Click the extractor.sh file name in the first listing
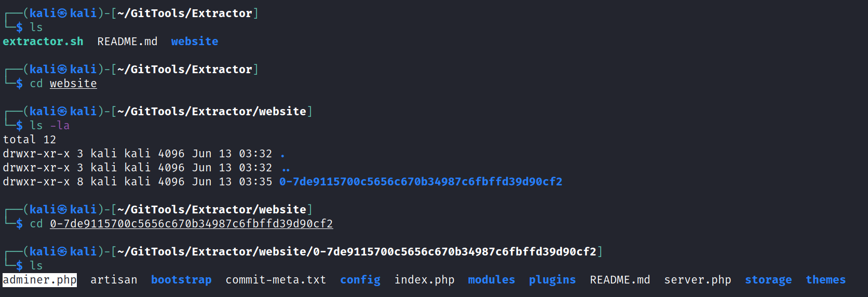Screen dimensions: 868x297 click(43, 42)
